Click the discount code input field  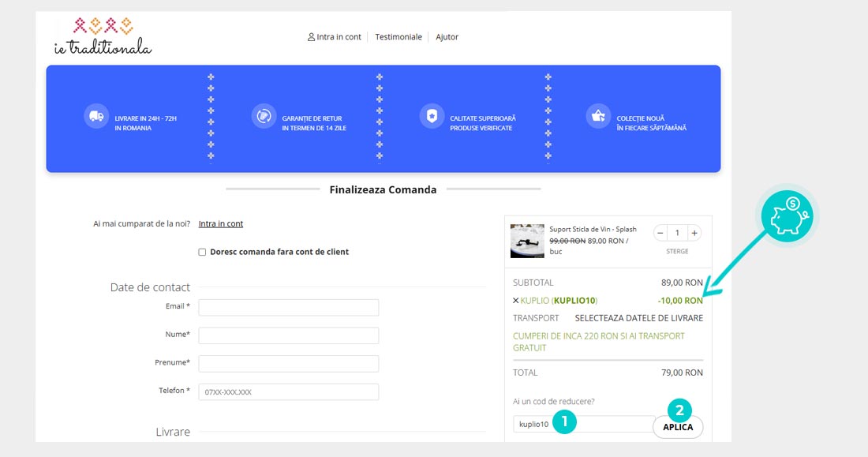[582, 425]
